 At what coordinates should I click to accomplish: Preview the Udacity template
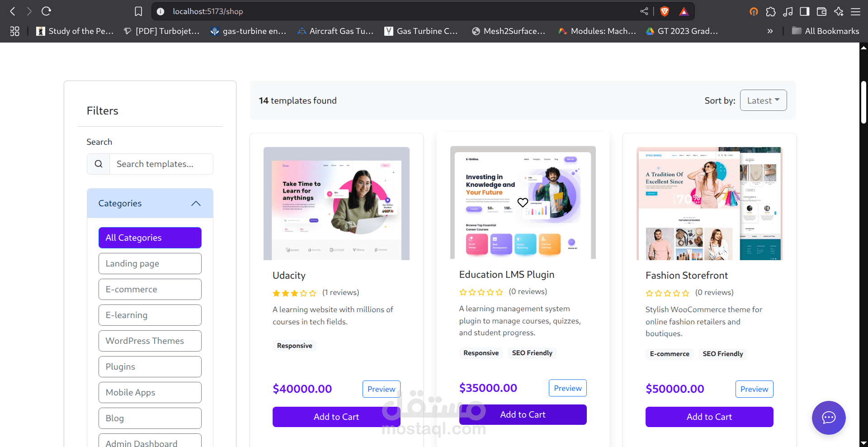381,389
